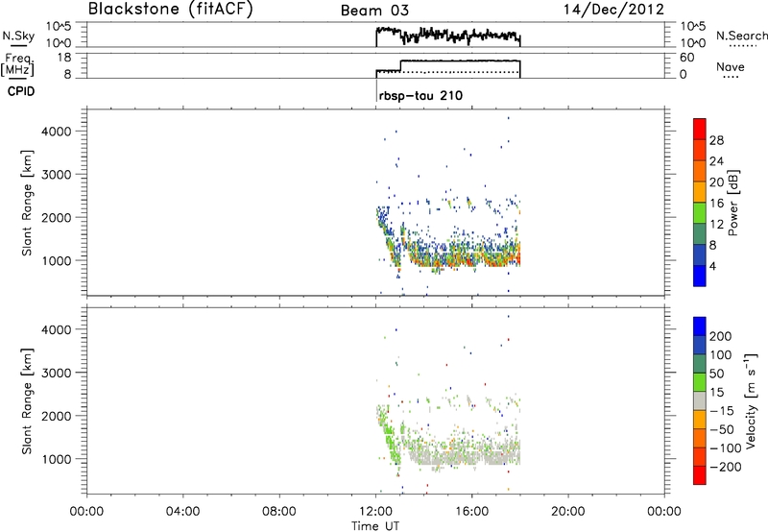Click the '3000' tick on power panel axis

57,175
